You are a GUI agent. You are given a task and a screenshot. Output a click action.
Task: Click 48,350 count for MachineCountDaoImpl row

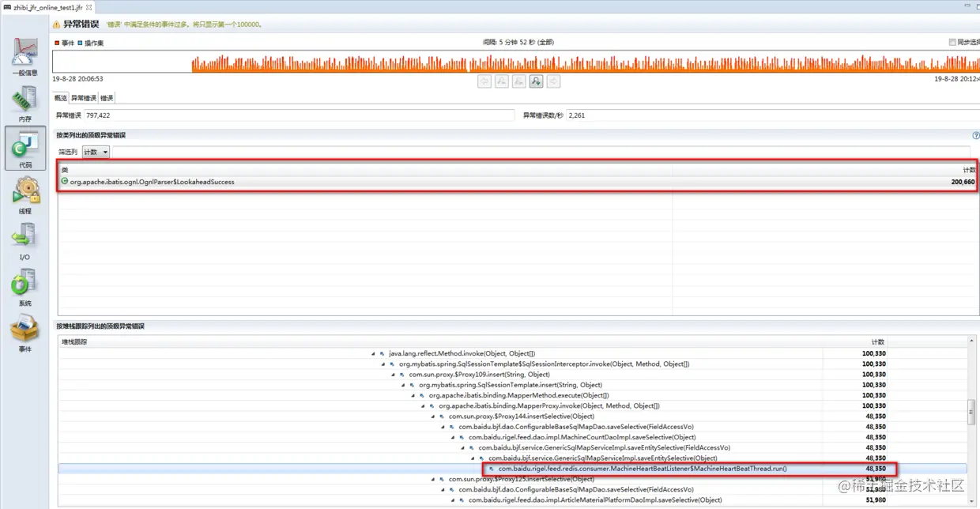tap(876, 437)
